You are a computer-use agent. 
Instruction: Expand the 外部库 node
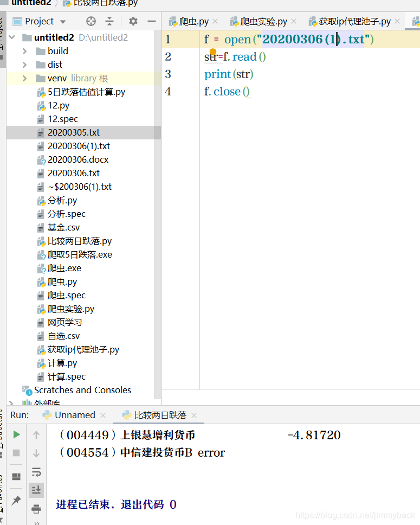click(x=11, y=403)
